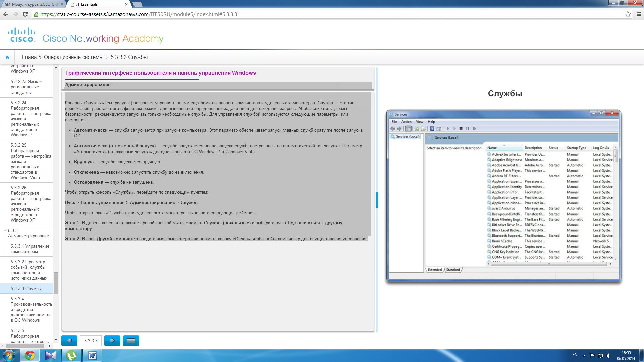Click the page number field showing 5.3.3.3
This screenshot has width=644, height=362.
pos(91,341)
